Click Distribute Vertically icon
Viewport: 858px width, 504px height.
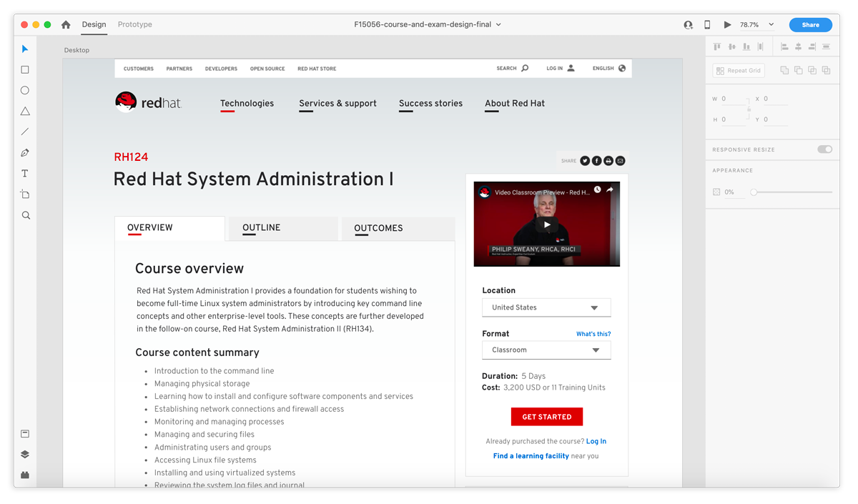tap(760, 46)
